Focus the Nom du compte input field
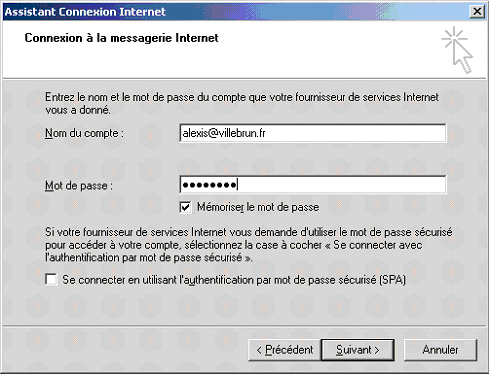Viewport: 489px width, 375px height. (313, 133)
